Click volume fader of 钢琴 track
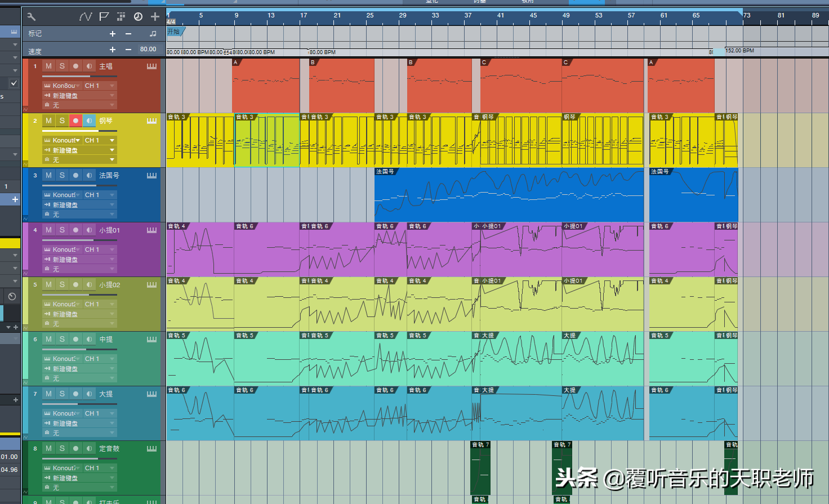 [79, 131]
